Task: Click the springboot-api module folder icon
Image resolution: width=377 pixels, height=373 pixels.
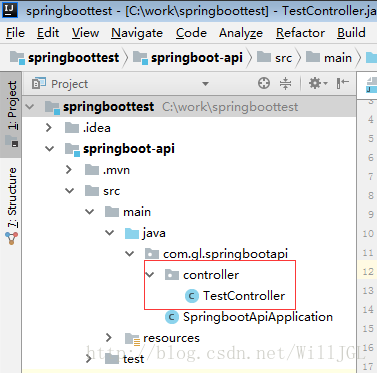Action: pos(72,149)
